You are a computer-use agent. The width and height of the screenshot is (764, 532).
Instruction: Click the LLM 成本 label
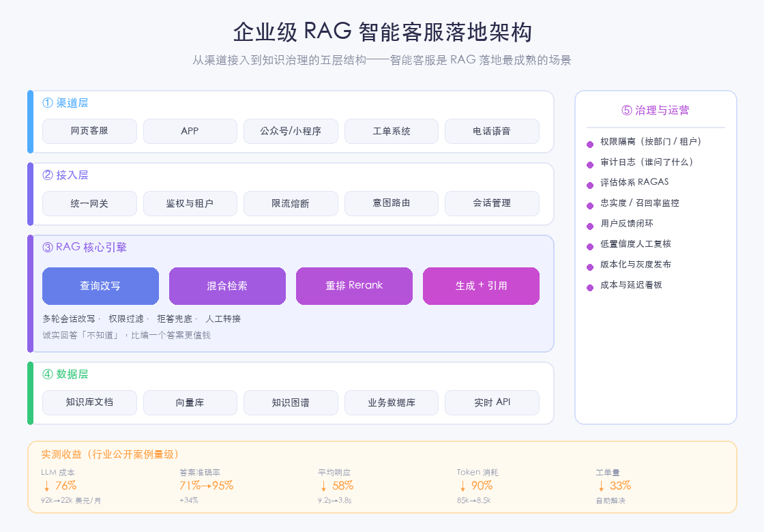[x=58, y=473]
